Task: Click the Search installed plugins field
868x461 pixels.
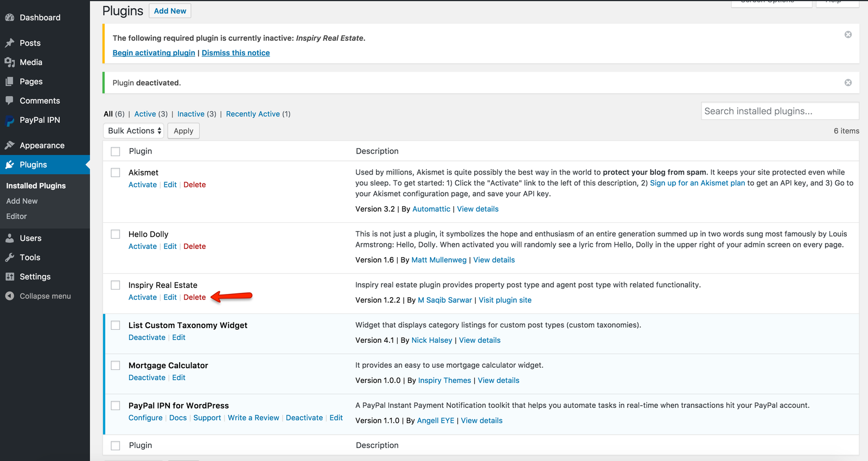Action: [x=780, y=111]
